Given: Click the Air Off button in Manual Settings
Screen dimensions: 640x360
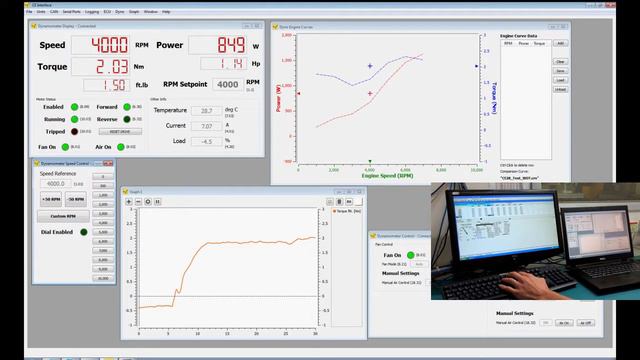Looking at the screenshot, I should point(585,323).
